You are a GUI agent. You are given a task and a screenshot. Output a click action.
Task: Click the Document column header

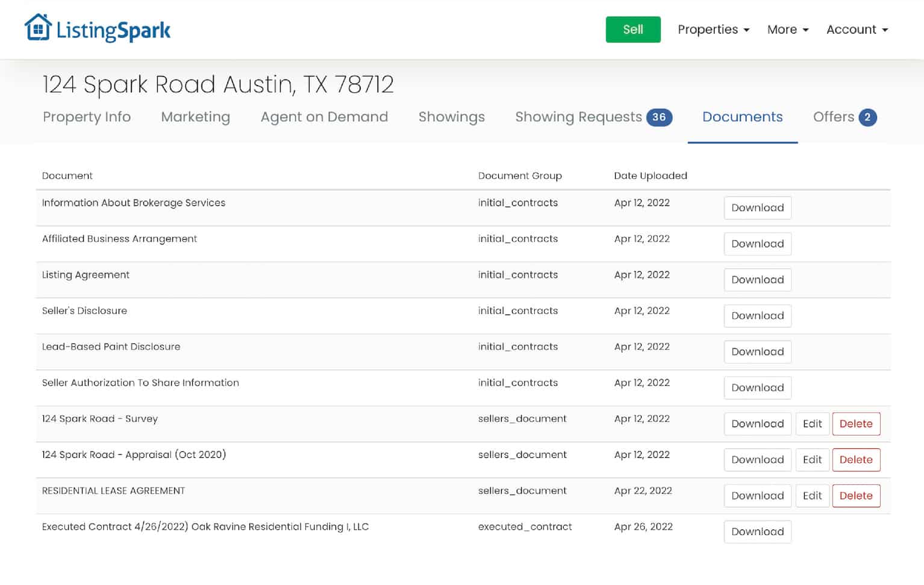[x=67, y=176]
